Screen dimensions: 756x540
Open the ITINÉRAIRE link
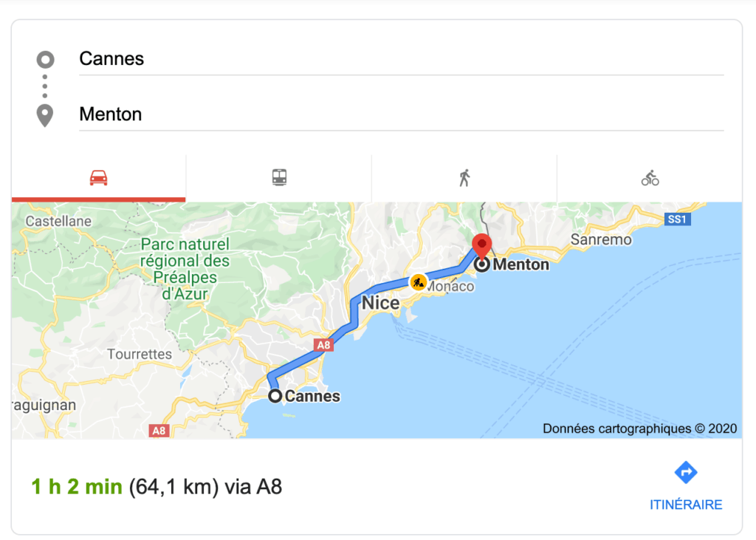pos(685,505)
